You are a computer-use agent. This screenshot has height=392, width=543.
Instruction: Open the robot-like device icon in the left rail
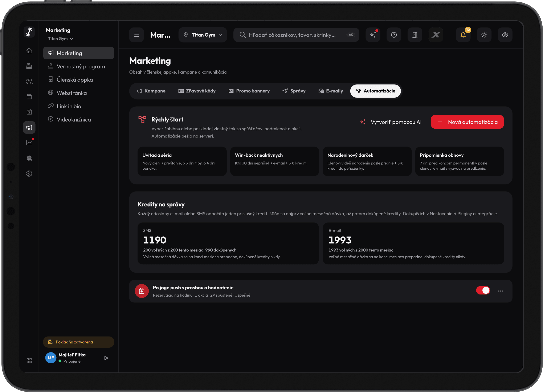click(x=29, y=158)
